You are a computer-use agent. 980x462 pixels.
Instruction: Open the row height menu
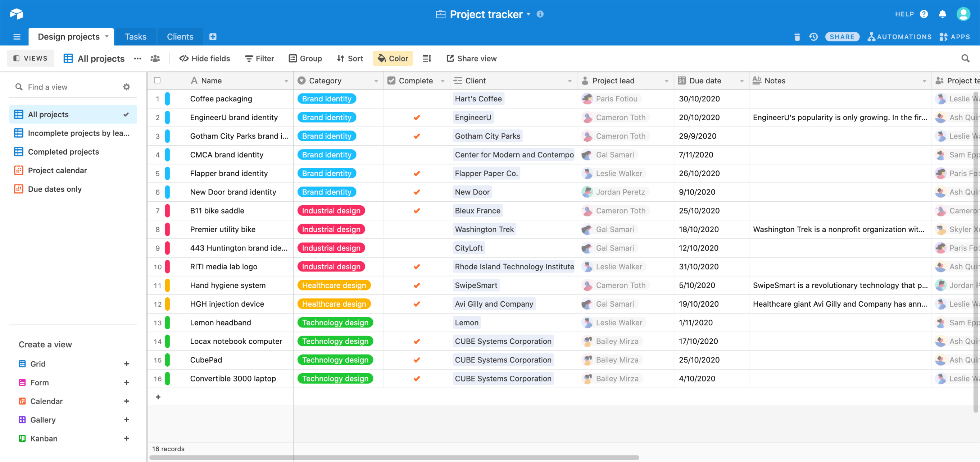(x=426, y=58)
